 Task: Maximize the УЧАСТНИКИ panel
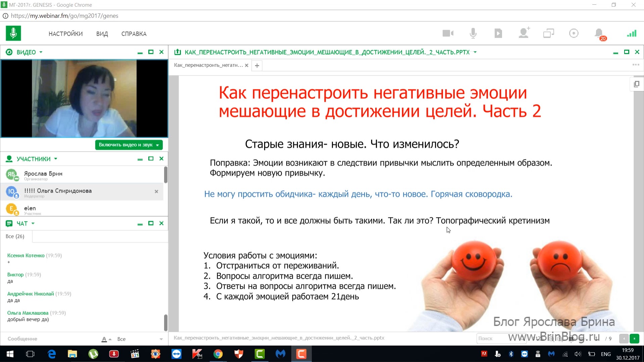click(x=151, y=159)
